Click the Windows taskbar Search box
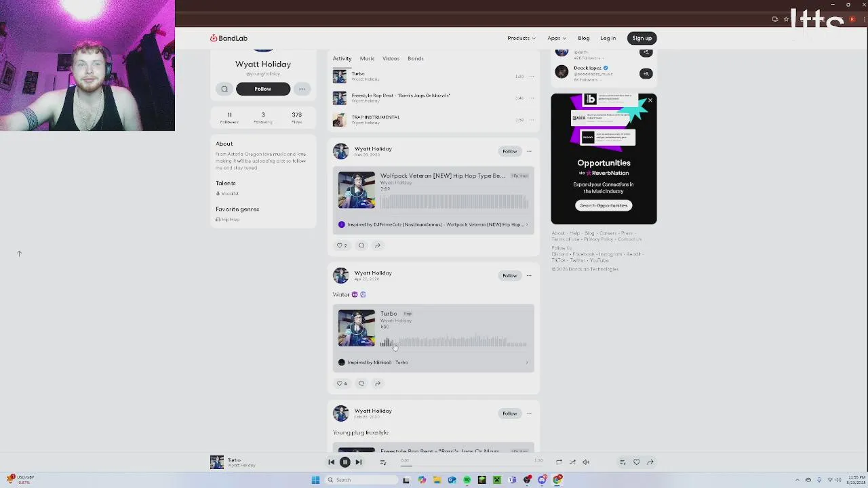The width and height of the screenshot is (868, 488). [362, 480]
